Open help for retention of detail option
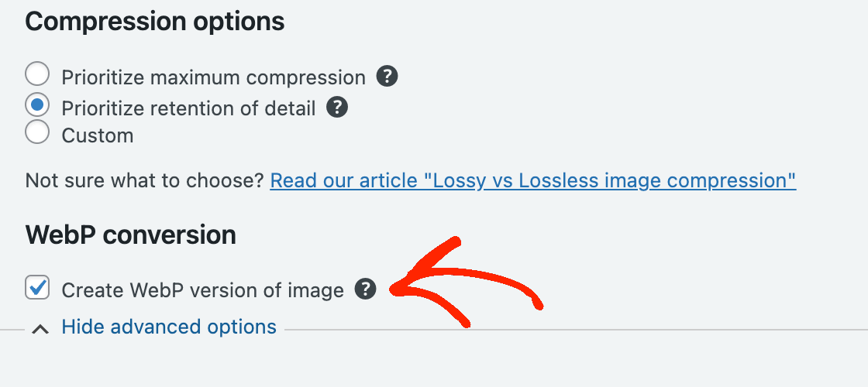Viewport: 868px width, 387px height. pos(337,108)
